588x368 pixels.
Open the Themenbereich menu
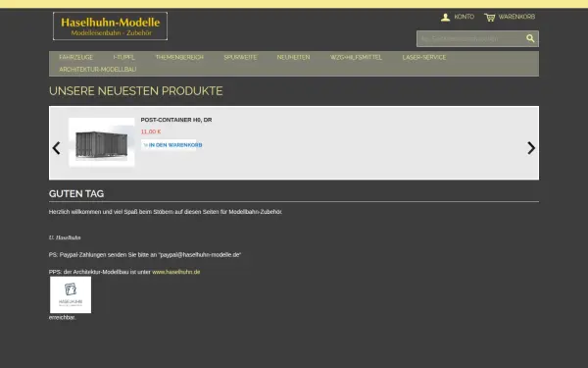click(x=179, y=58)
